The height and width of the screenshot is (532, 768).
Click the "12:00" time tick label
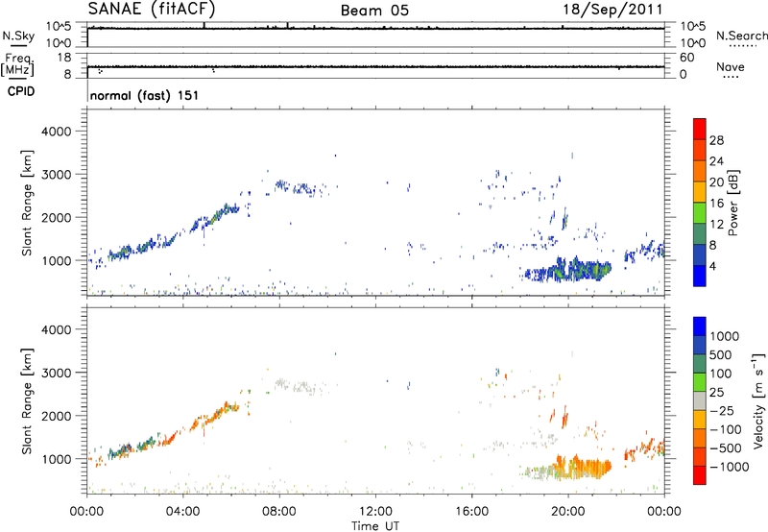tap(375, 512)
